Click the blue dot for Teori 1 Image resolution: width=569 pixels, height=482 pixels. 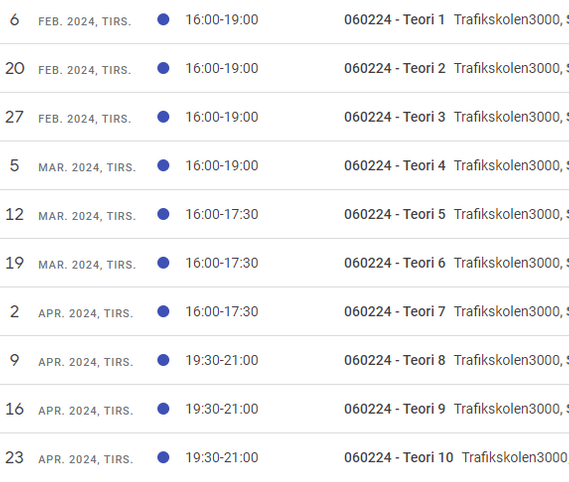click(x=163, y=19)
